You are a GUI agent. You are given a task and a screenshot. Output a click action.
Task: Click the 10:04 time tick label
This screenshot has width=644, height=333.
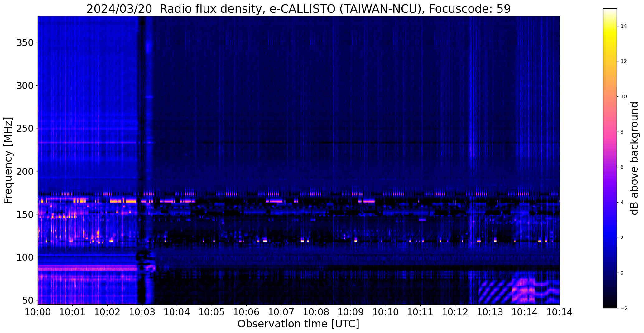[x=177, y=312]
